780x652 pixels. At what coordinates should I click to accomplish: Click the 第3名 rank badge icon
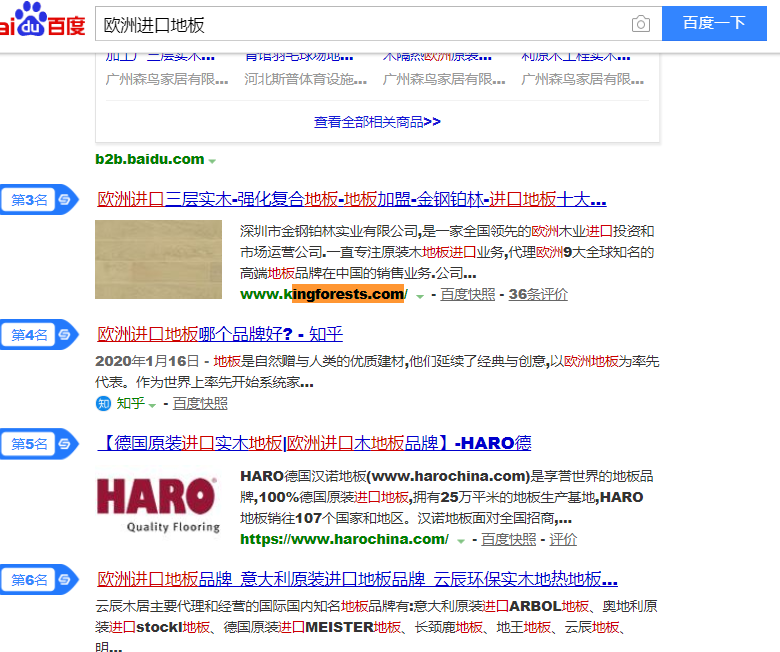pos(39,199)
